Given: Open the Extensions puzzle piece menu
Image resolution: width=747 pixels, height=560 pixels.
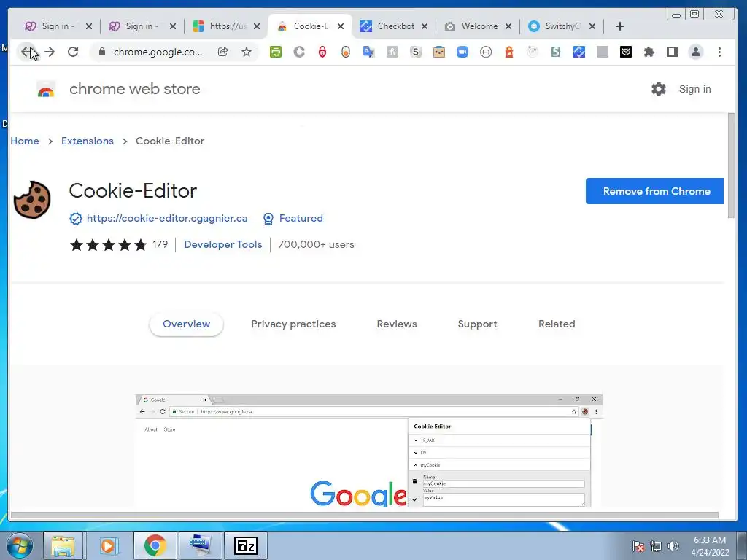Looking at the screenshot, I should tap(649, 52).
